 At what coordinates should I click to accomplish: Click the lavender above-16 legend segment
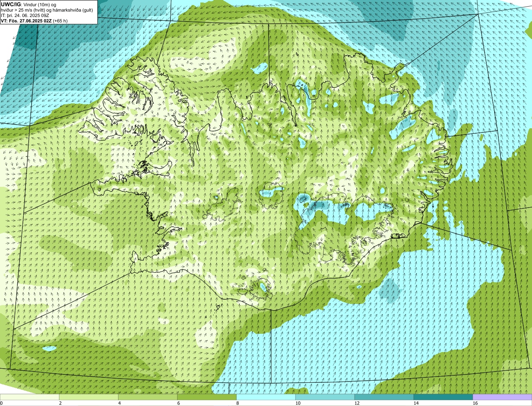pos(502,397)
